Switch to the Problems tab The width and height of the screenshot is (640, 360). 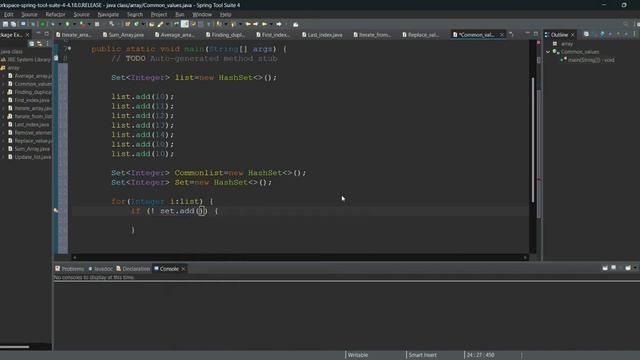(x=69, y=269)
